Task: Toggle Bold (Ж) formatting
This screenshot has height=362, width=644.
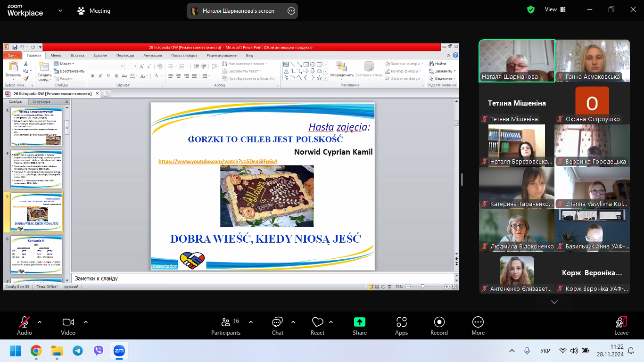Action: pyautogui.click(x=93, y=76)
